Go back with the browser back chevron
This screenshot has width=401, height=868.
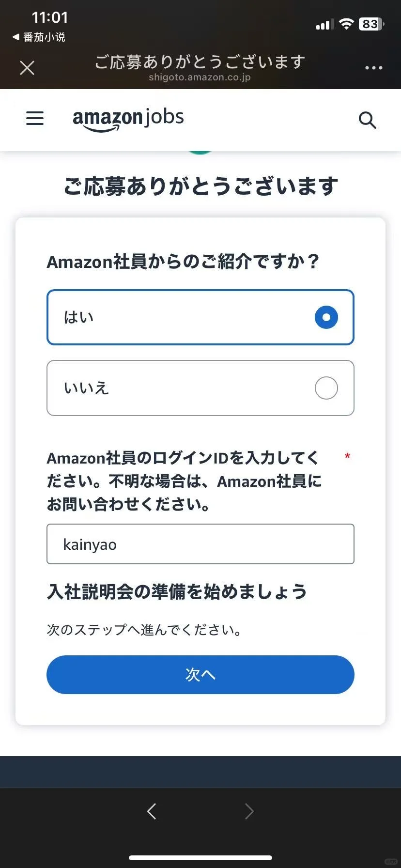point(152,811)
